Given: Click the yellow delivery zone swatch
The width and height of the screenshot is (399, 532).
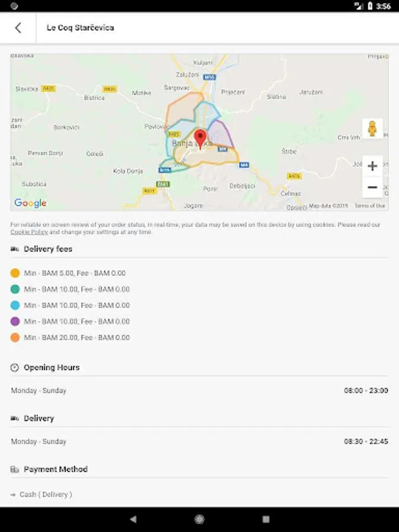Looking at the screenshot, I should (15, 273).
